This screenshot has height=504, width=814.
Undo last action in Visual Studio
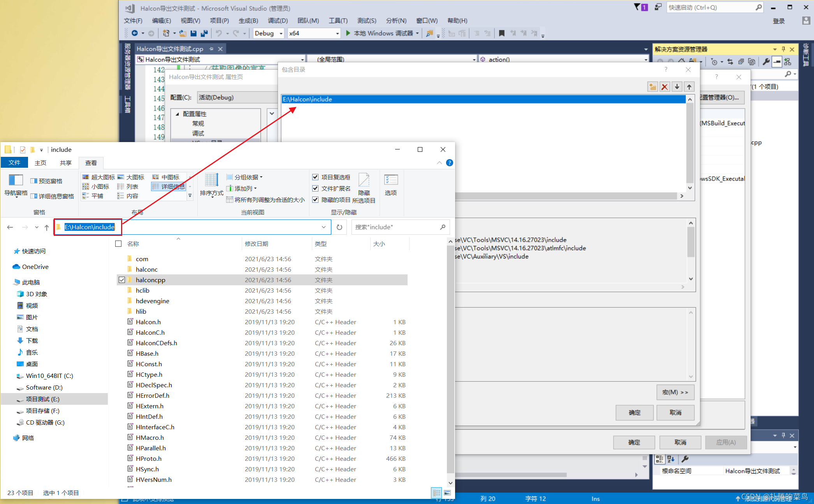coord(219,33)
